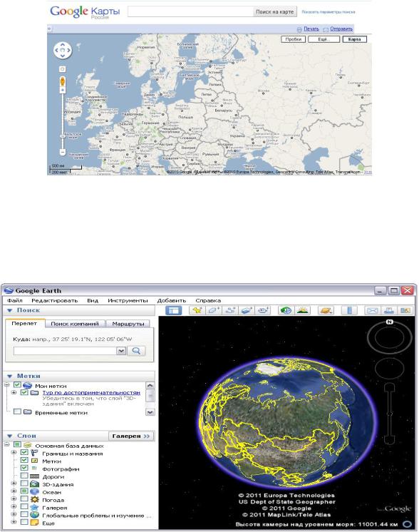The image size is (419, 532).
Task: Open the Файл menu
Action: (x=15, y=301)
